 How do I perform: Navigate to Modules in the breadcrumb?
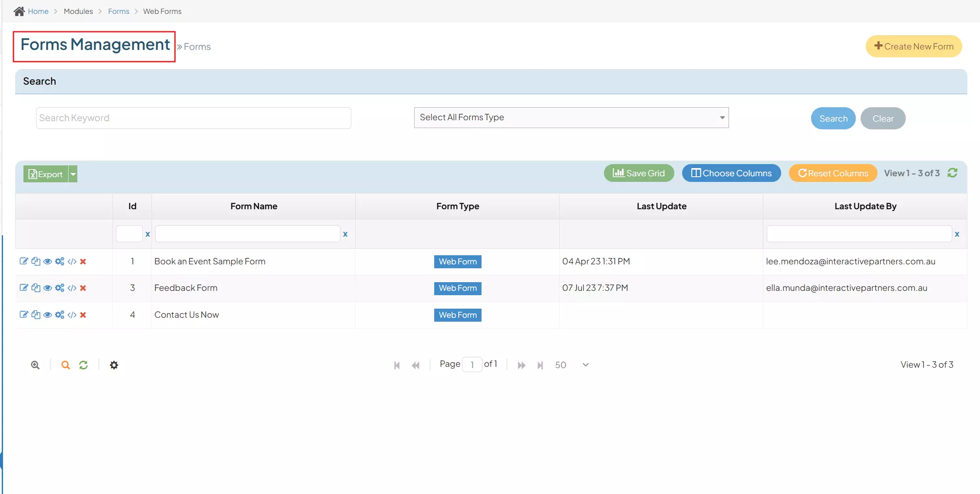78,11
